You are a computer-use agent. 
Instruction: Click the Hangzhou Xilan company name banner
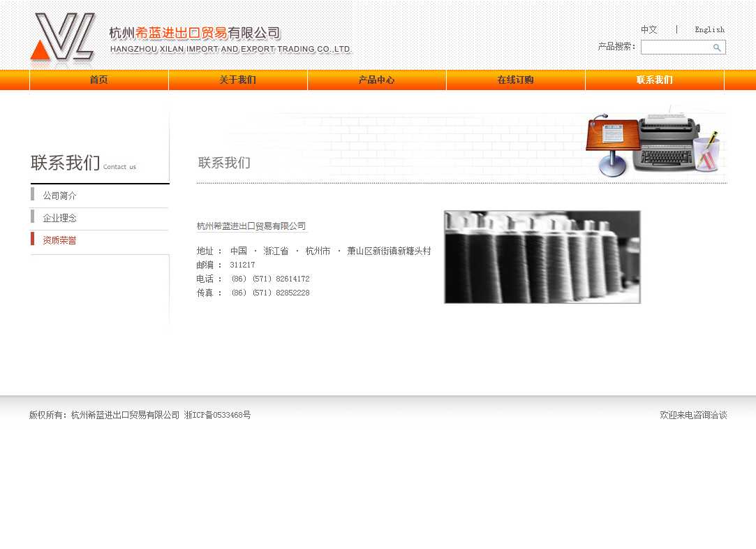point(230,41)
